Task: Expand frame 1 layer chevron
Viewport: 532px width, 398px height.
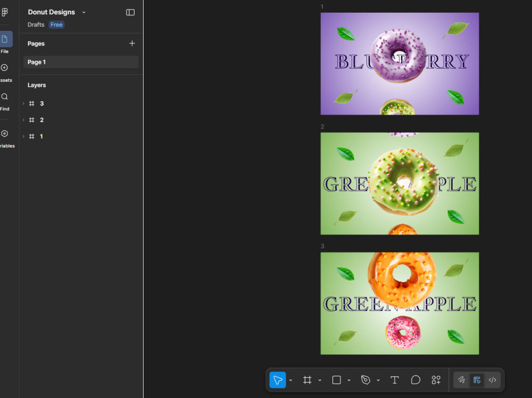Action: (x=23, y=136)
